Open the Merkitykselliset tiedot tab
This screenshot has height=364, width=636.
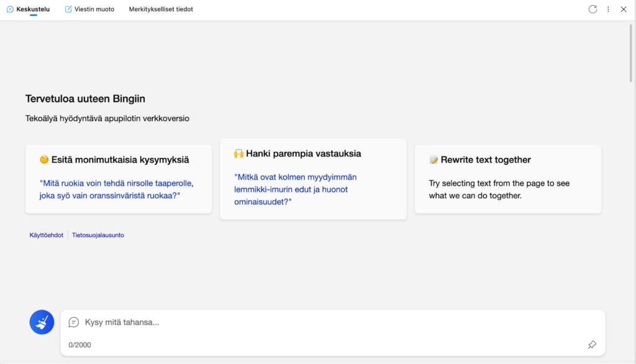[x=161, y=9]
